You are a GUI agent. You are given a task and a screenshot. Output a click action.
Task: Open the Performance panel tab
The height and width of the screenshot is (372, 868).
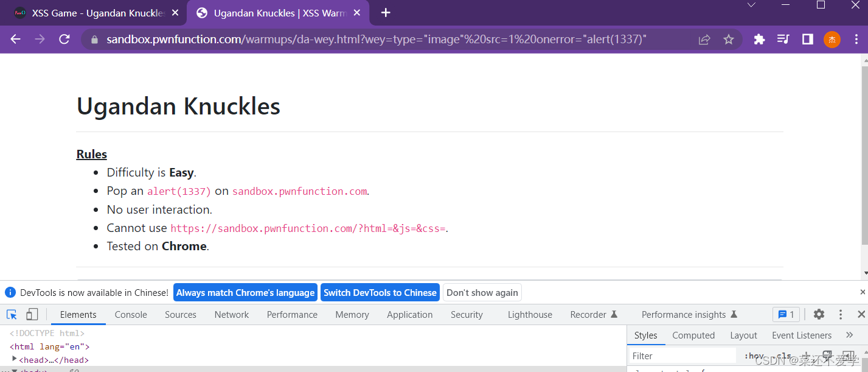click(292, 315)
